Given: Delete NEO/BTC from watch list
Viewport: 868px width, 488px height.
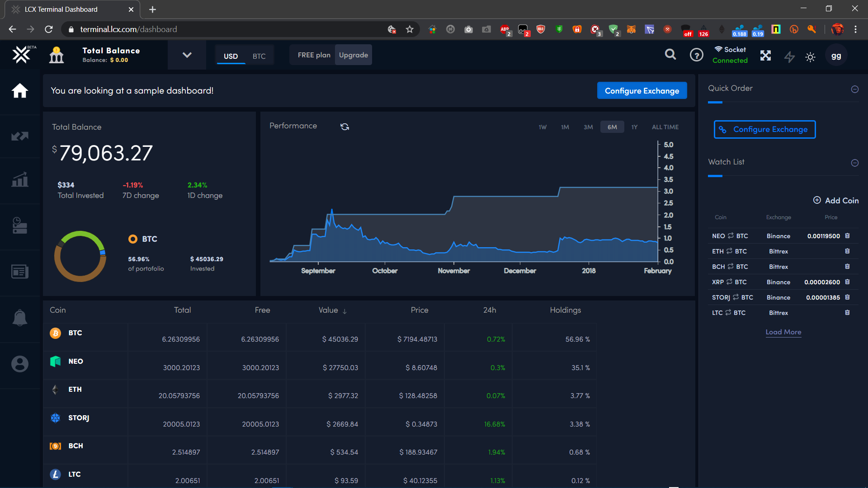Looking at the screenshot, I should (x=847, y=236).
